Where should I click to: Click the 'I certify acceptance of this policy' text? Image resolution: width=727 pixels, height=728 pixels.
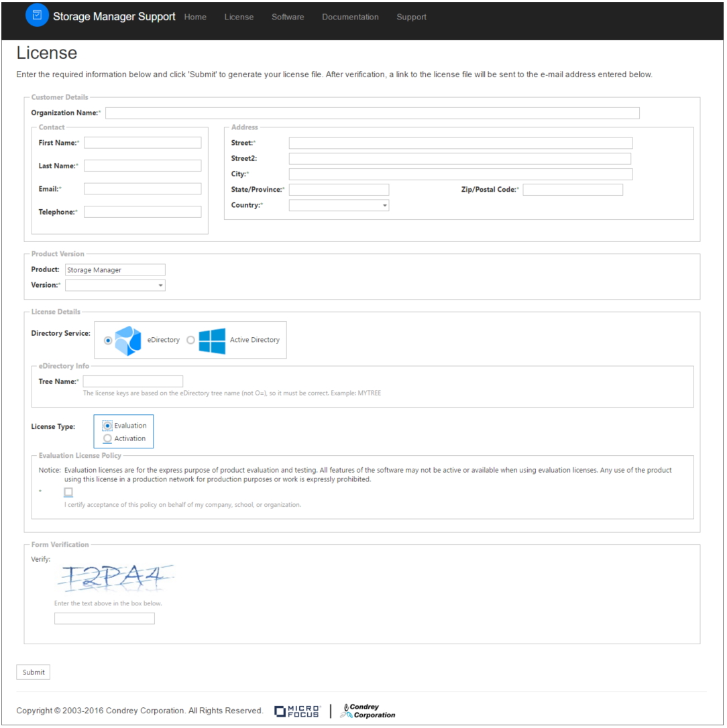click(x=182, y=505)
